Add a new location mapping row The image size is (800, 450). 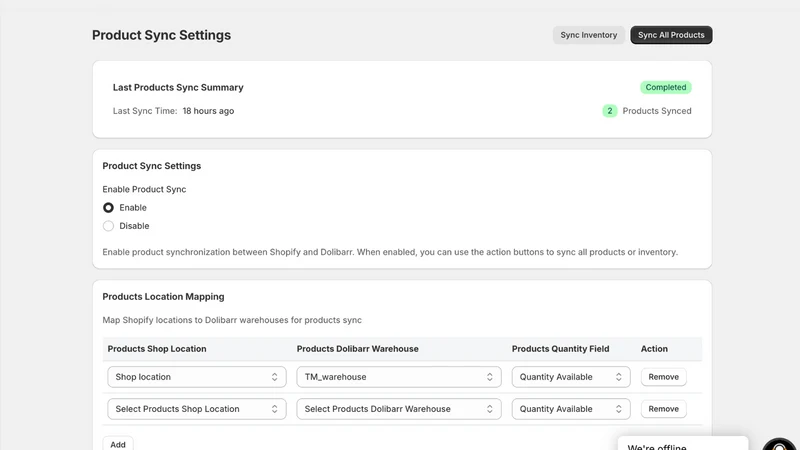tap(118, 444)
